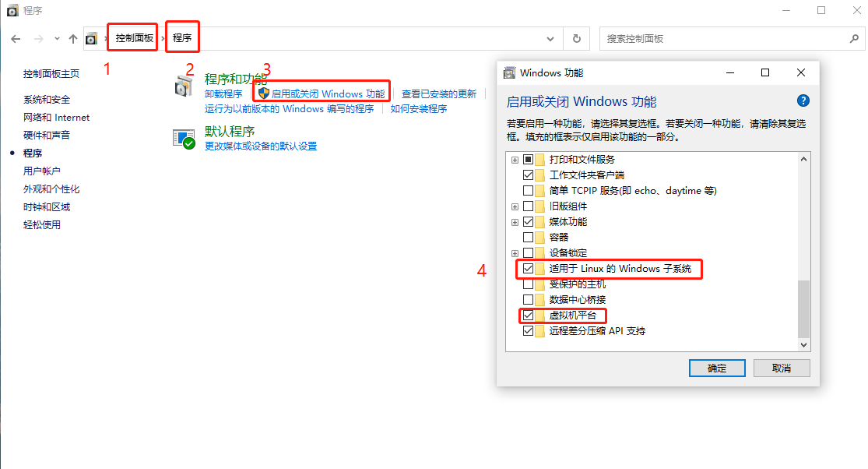Open 用户帐户 in the sidebar
The image size is (868, 469).
[41, 171]
